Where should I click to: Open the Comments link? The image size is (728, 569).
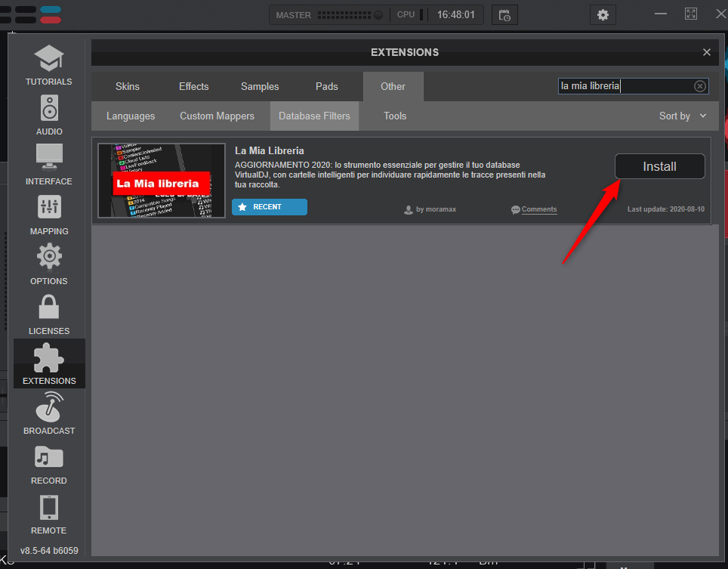point(538,209)
